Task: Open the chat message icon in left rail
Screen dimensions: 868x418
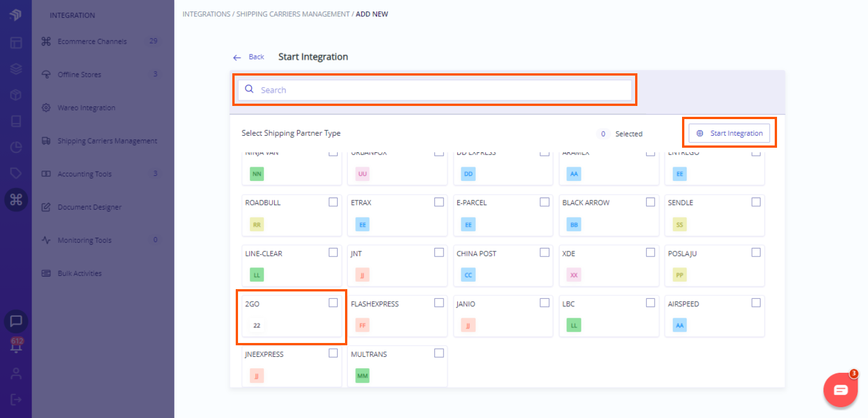Action: (16, 321)
